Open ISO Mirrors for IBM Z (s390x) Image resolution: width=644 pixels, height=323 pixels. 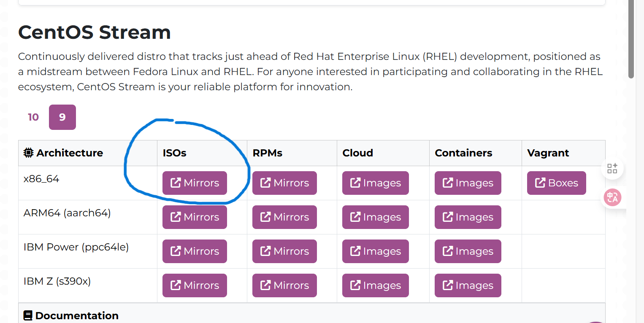195,285
